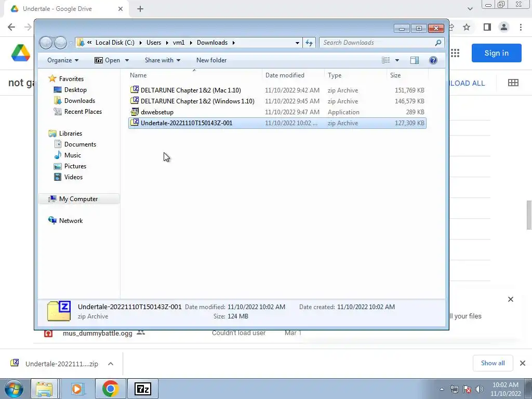Viewport: 532px width, 399px height.
Task: Close the Undertale - Google Drive tab
Action: pyautogui.click(x=121, y=9)
